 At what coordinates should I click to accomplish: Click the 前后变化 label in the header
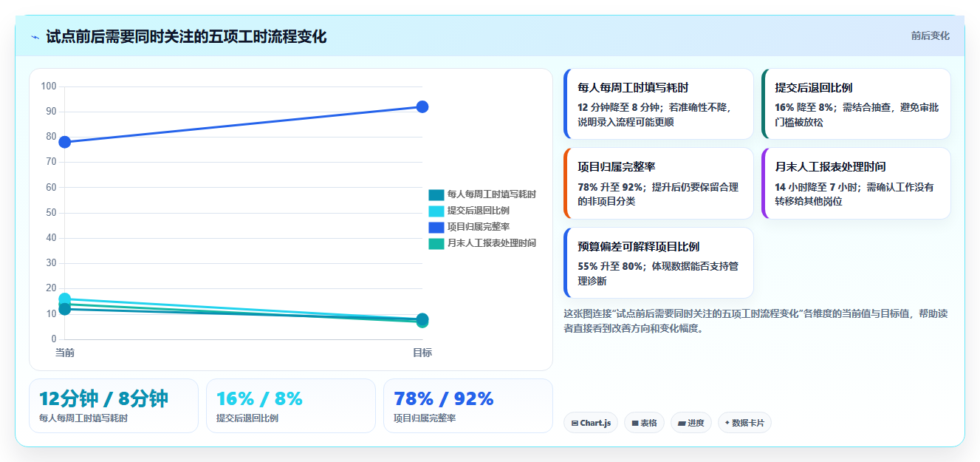pos(930,35)
